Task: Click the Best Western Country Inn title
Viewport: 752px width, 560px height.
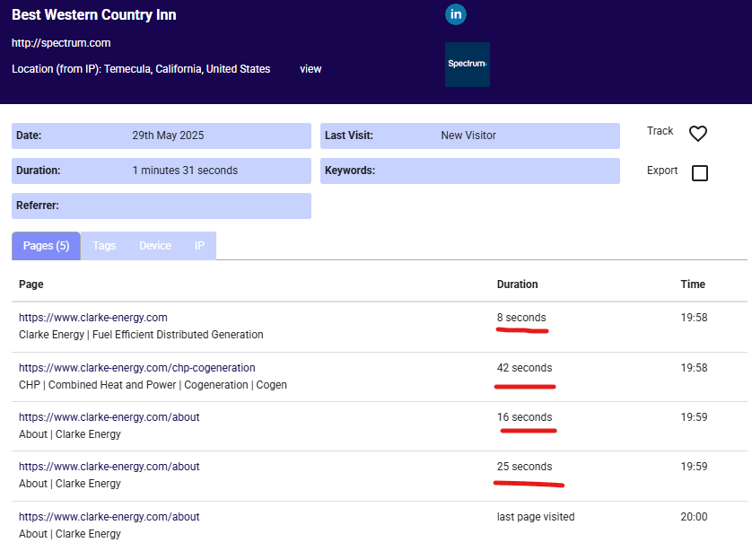Action: click(94, 15)
